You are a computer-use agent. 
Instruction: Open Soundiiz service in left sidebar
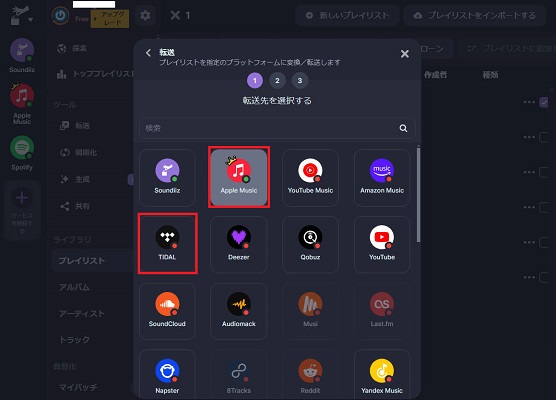pos(22,55)
